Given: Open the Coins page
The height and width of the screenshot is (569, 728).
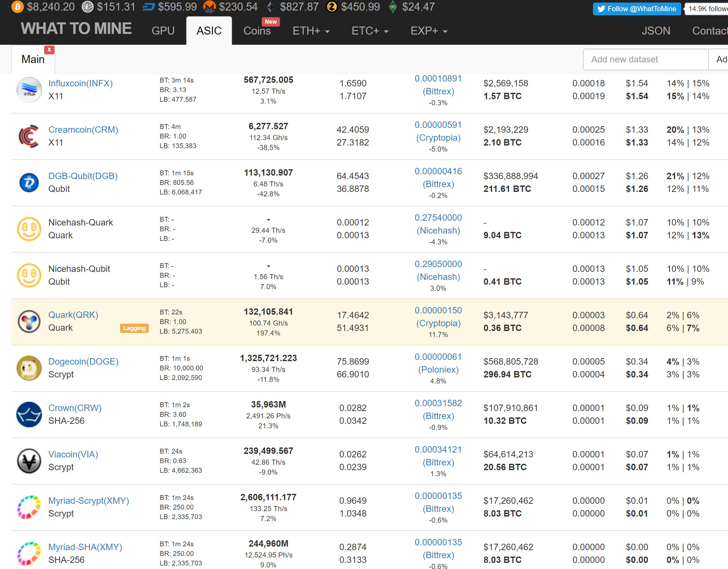Looking at the screenshot, I should tap(257, 31).
